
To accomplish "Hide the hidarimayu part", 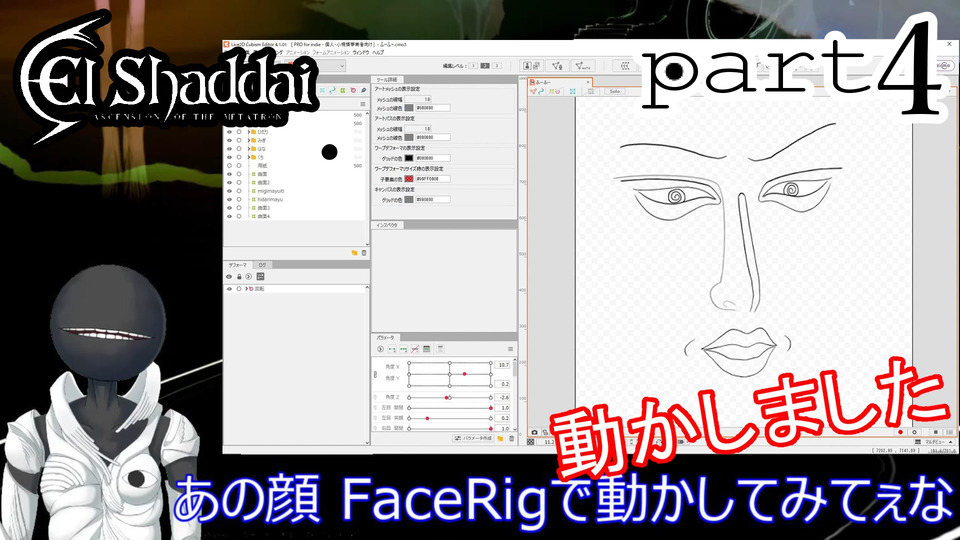I will pyautogui.click(x=230, y=200).
